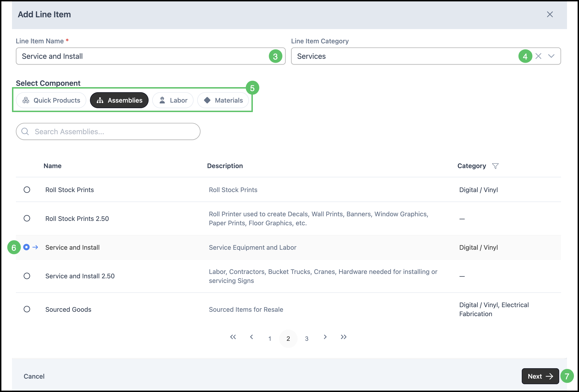Open the Materials component tab
Viewport: 579px width, 392px height.
(x=223, y=100)
